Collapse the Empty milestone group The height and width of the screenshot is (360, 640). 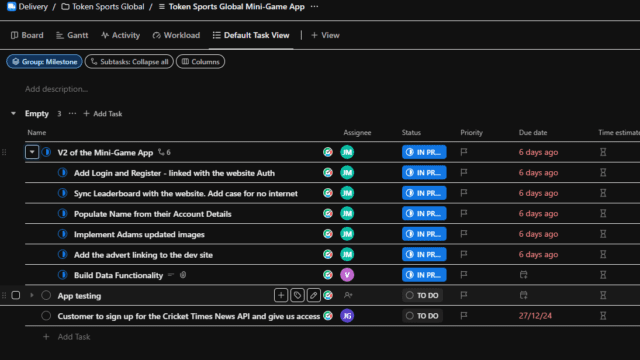coord(13,113)
